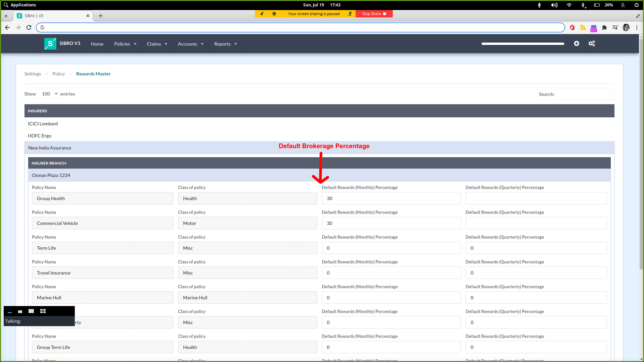The height and width of the screenshot is (362, 644).
Task: Edit Term Life quarterly rewards percentage
Action: [536, 248]
